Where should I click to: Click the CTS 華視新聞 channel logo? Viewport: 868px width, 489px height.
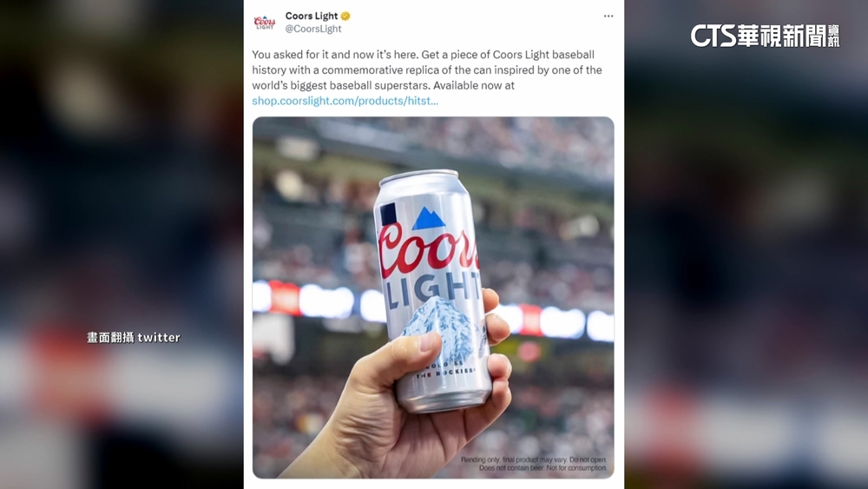click(x=765, y=36)
